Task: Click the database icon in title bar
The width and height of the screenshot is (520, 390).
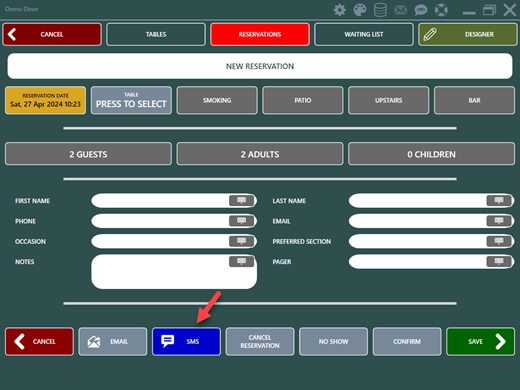Action: click(x=380, y=10)
